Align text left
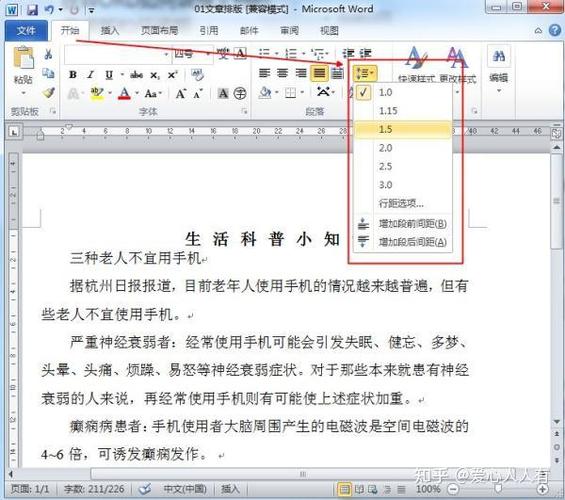 264,73
